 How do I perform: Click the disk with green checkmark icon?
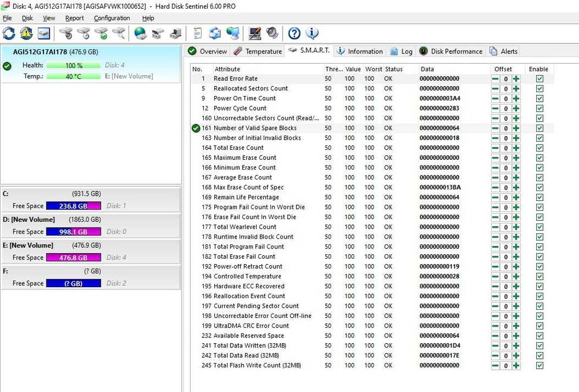pyautogui.click(x=101, y=33)
